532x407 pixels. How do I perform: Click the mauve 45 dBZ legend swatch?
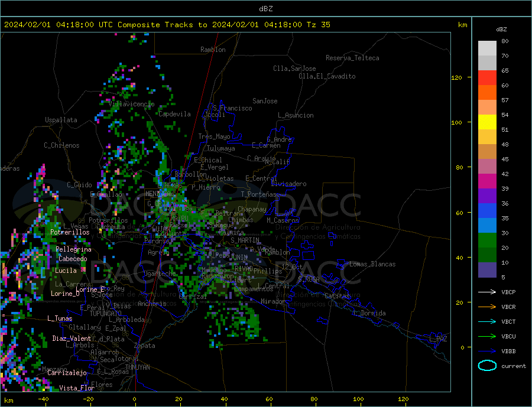[487, 167]
